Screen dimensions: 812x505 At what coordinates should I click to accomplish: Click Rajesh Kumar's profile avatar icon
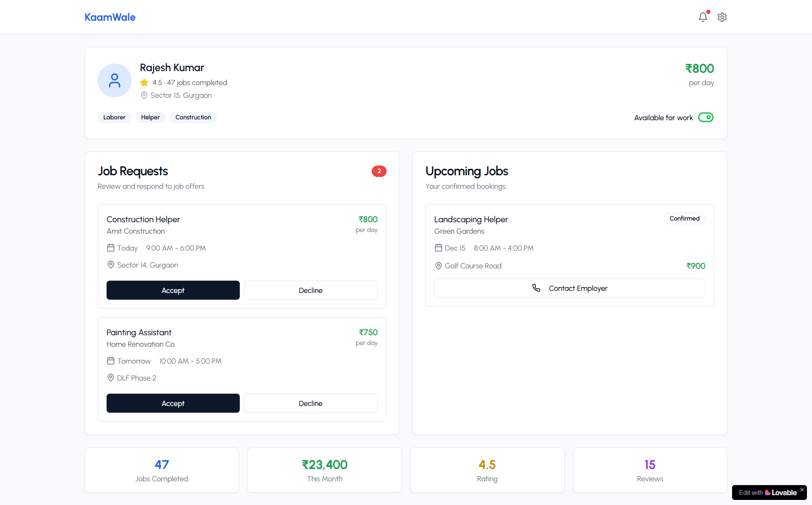(x=115, y=80)
